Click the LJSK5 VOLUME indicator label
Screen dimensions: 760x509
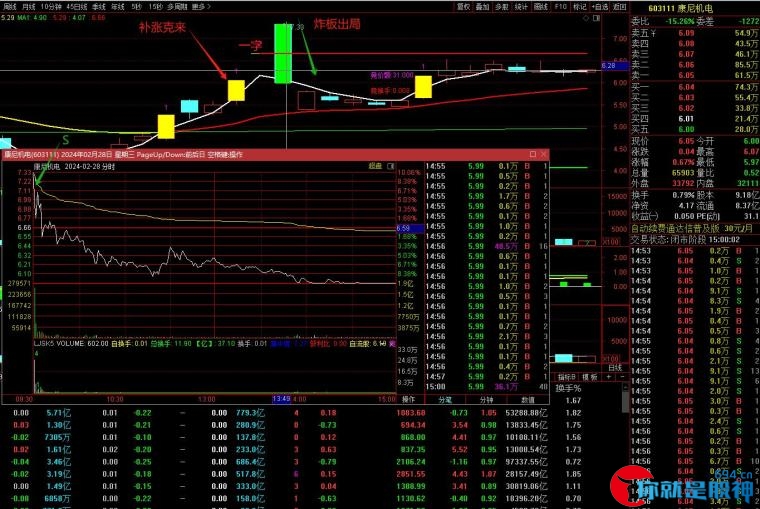tap(60, 343)
